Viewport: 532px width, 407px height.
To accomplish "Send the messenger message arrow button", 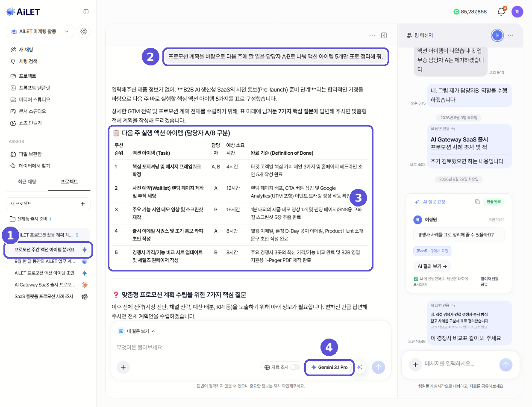I will tap(506, 365).
